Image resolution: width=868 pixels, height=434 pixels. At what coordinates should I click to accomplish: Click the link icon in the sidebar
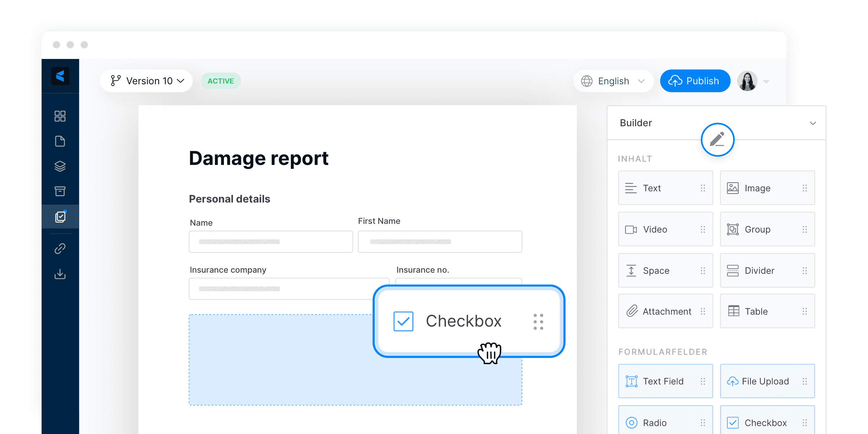(60, 248)
